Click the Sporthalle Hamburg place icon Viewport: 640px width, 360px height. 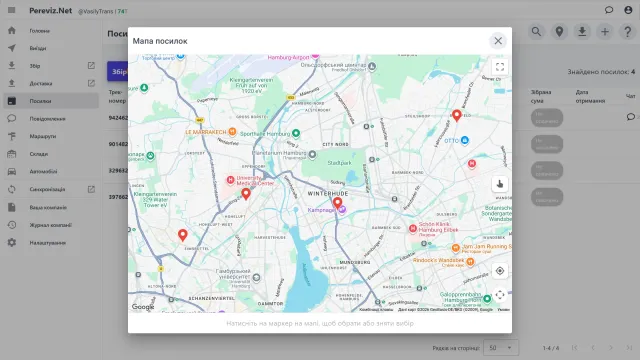click(x=296, y=133)
